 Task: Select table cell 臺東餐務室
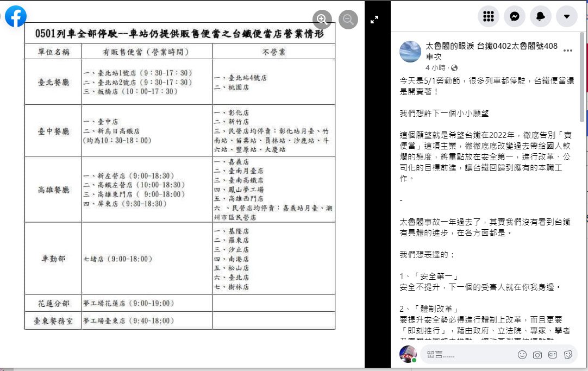[53, 321]
